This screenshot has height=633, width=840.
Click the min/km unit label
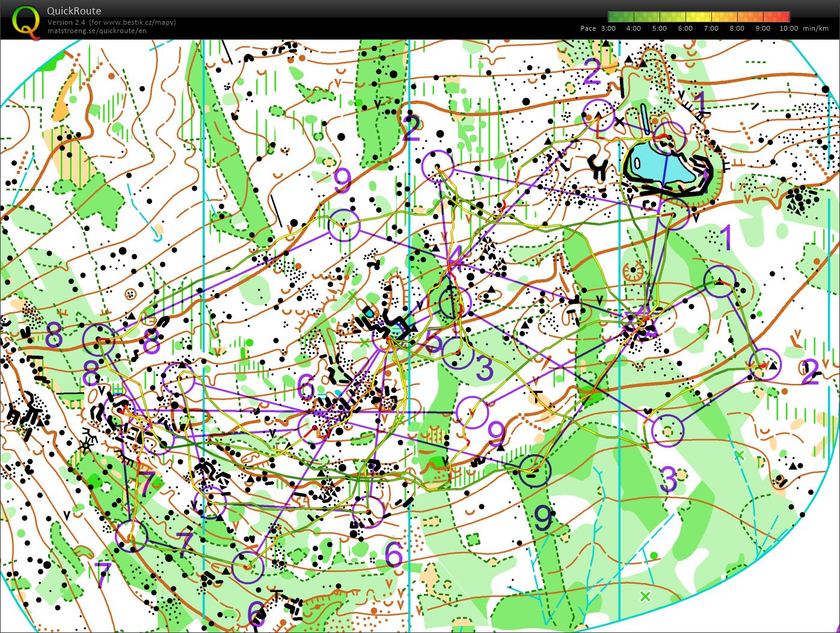[x=816, y=28]
